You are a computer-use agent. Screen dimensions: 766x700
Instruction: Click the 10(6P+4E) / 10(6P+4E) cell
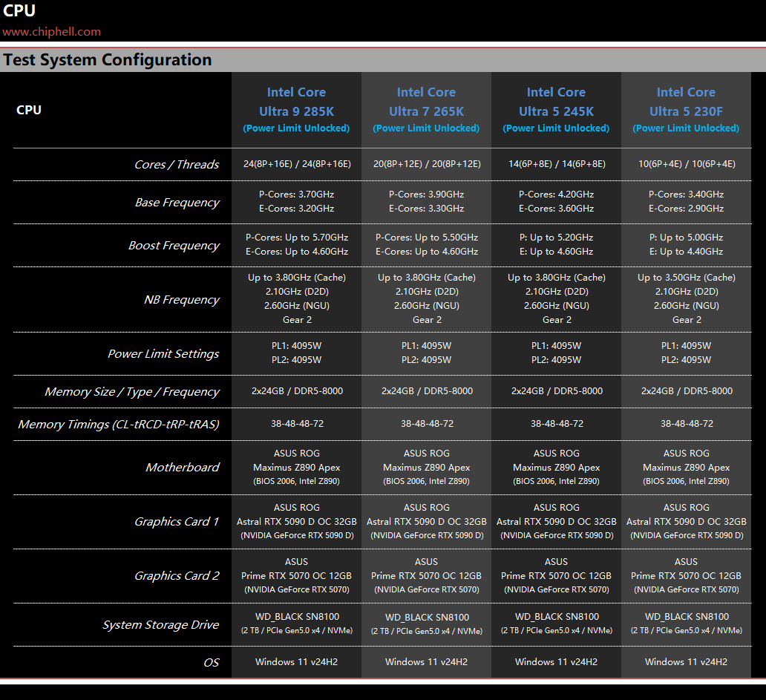tap(687, 164)
